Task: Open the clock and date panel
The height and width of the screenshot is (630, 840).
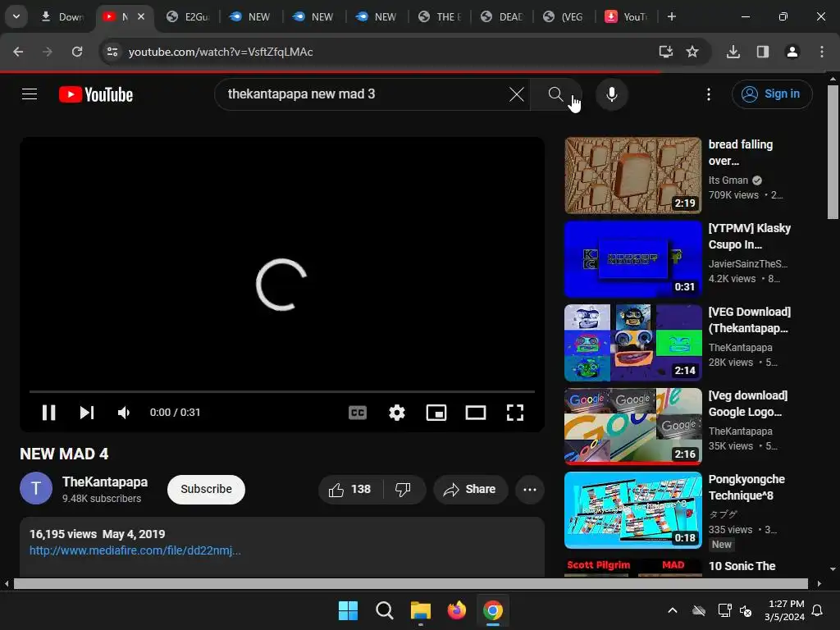Action: [785, 610]
